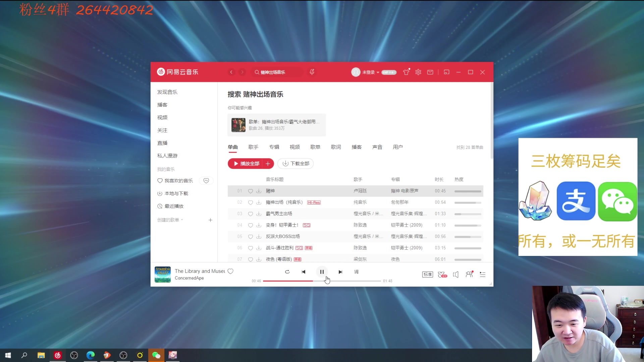This screenshot has width=644, height=362.
Task: Switch to the 声音 tab
Action: click(x=377, y=147)
